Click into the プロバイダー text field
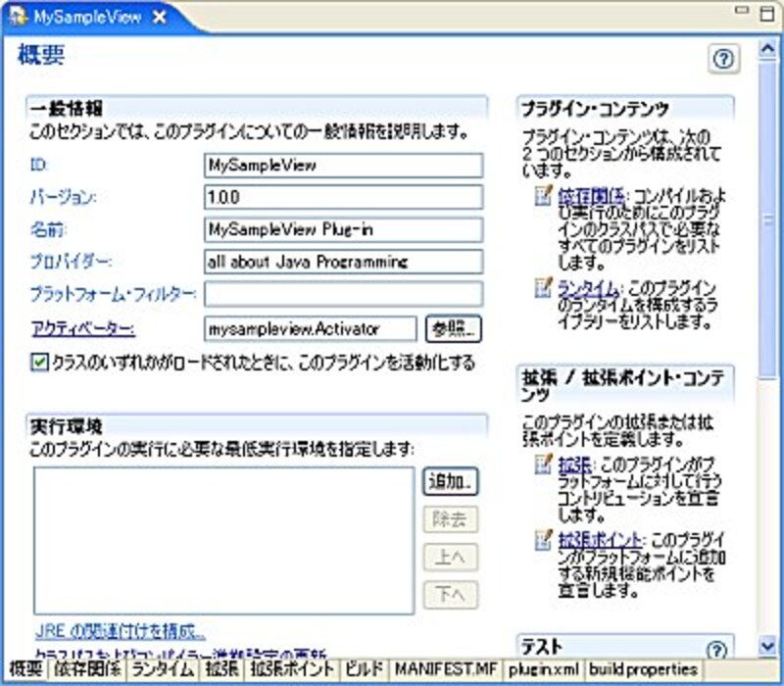This screenshot has width=784, height=686. [x=343, y=262]
